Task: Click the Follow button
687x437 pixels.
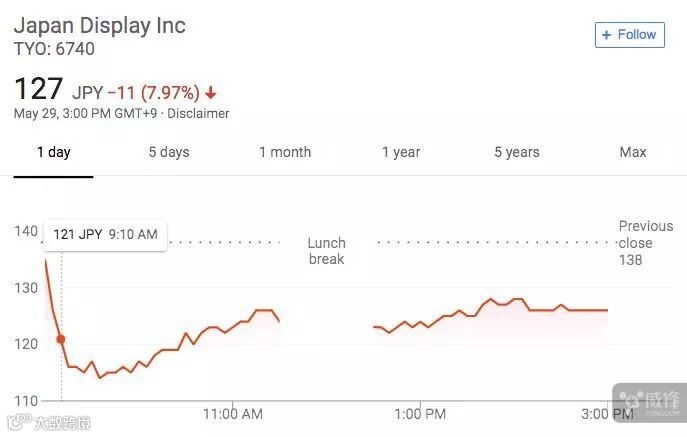Action: [628, 34]
